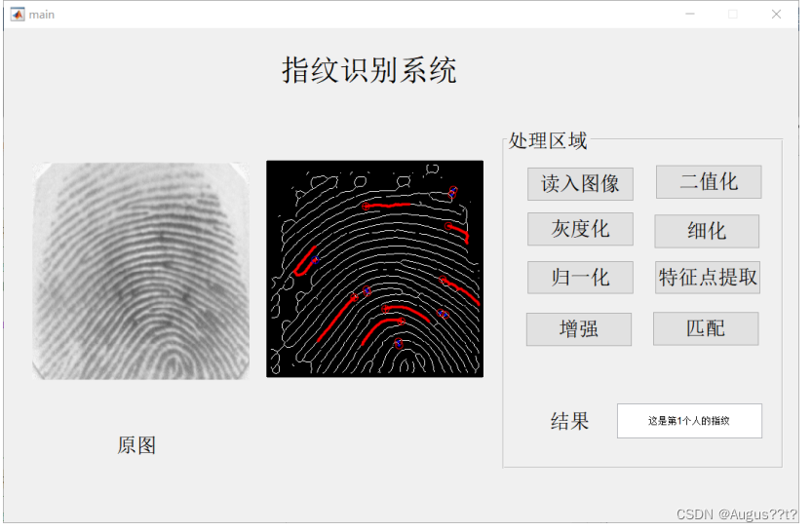Screen dimensions: 812x531
Task: Click the main title bar text
Action: [42, 15]
